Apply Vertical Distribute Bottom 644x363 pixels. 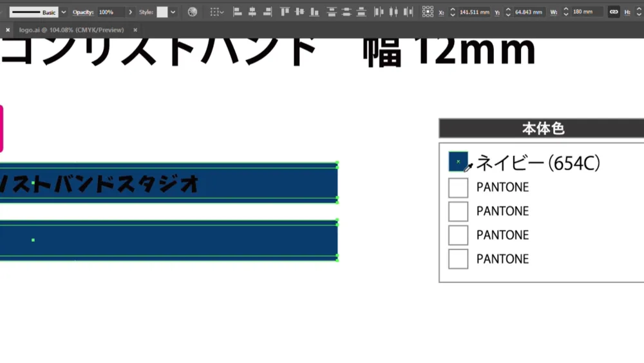[361, 12]
